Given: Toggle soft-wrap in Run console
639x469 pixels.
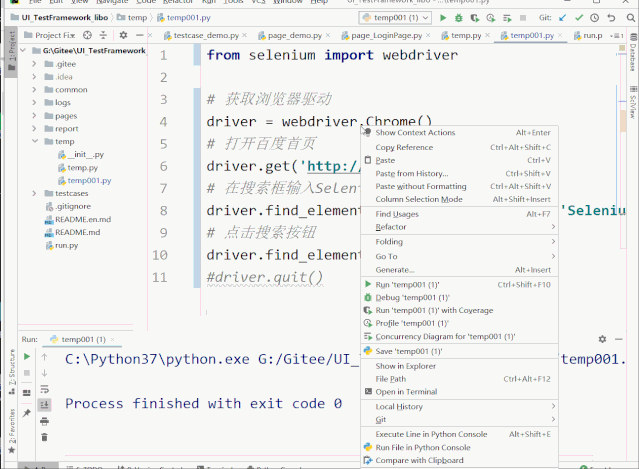Looking at the screenshot, I should click(44, 389).
